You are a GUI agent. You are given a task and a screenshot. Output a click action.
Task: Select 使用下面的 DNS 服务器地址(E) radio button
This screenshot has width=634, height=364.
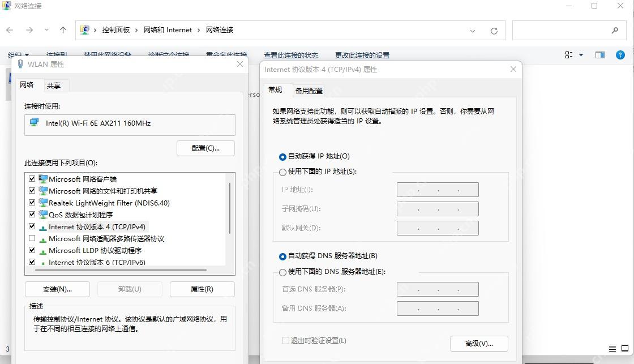[282, 272]
